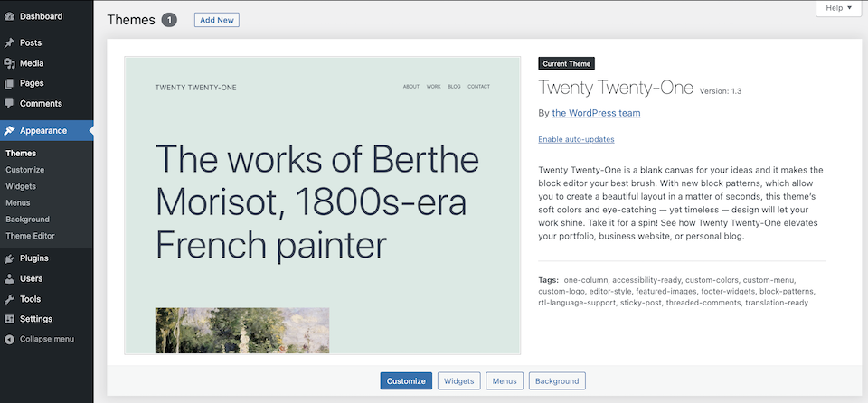Click the Posts pushpin icon
868x403 pixels.
(x=9, y=42)
